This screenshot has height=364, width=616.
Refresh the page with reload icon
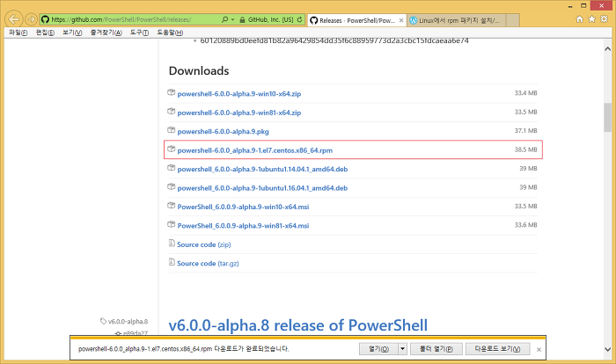(x=300, y=19)
